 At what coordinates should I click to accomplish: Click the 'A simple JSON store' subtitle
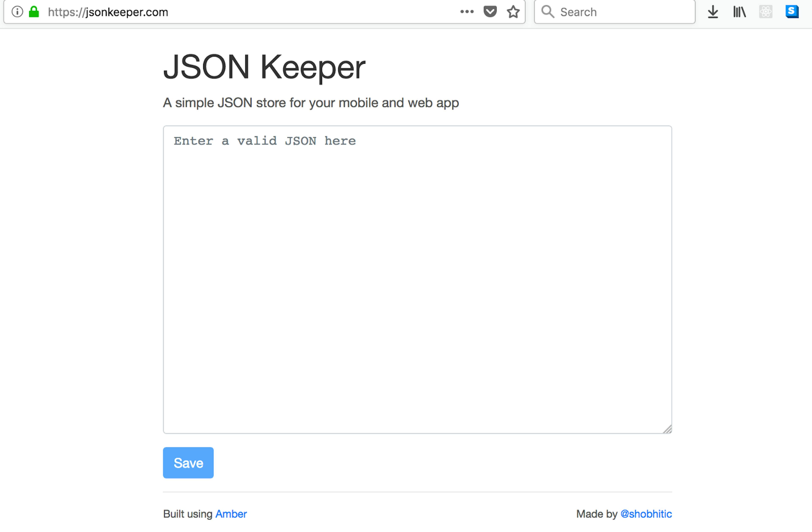click(310, 103)
